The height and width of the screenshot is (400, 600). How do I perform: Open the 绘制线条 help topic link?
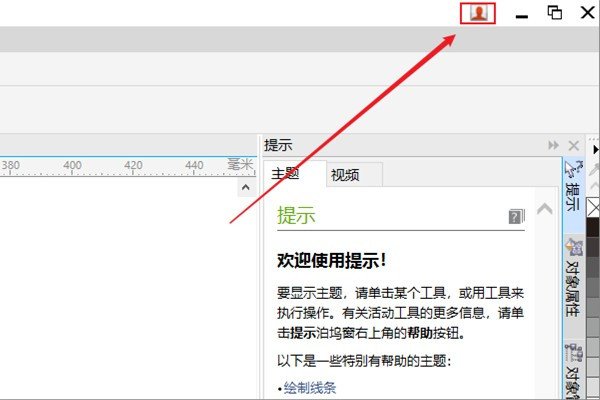click(310, 388)
